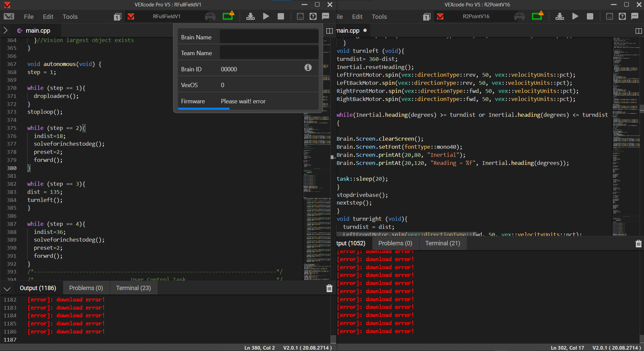This screenshot has height=351, width=644.
Task: Open Tools menu in left window
Action: [x=70, y=17]
